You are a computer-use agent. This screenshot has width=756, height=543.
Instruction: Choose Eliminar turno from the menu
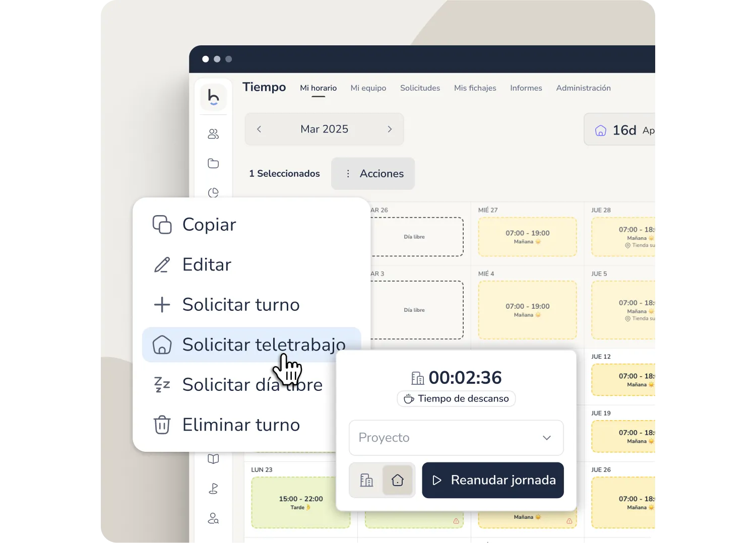coord(241,425)
